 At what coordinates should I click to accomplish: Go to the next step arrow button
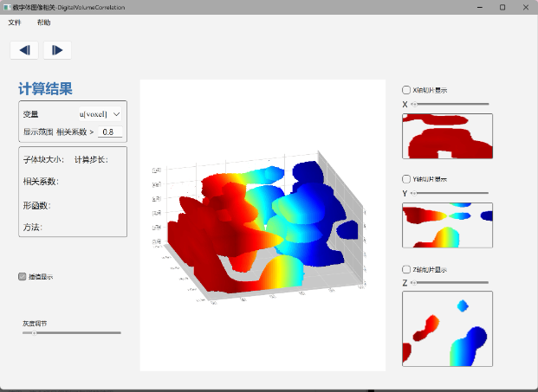[57, 50]
